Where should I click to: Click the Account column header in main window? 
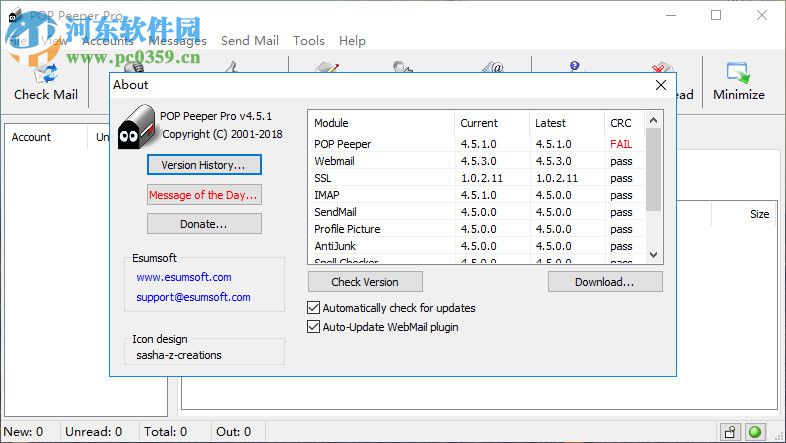pos(31,137)
